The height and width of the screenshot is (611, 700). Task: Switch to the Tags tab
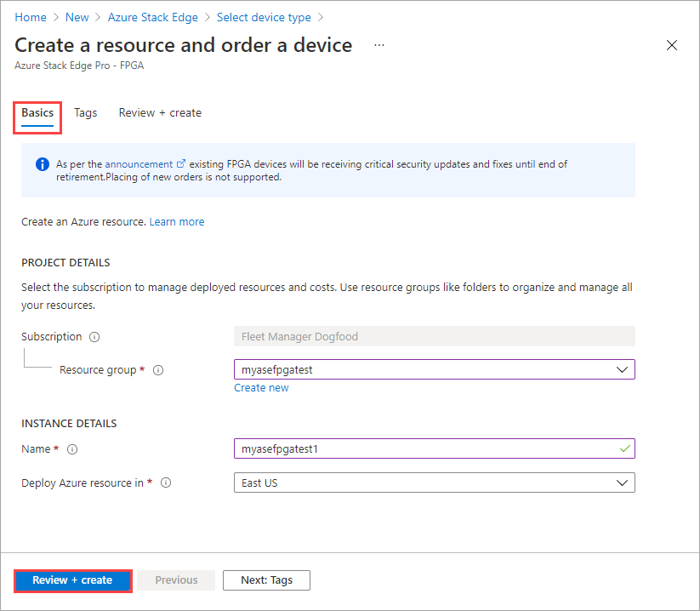point(85,112)
